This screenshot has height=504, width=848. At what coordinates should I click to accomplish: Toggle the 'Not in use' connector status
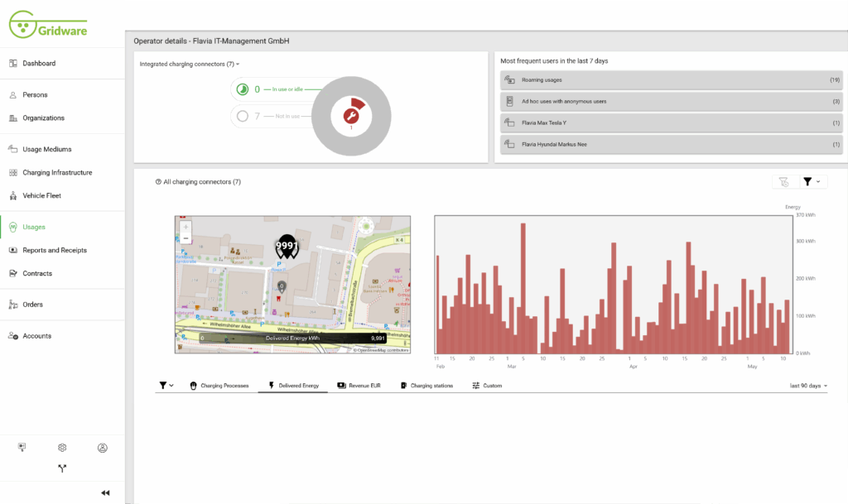click(243, 116)
